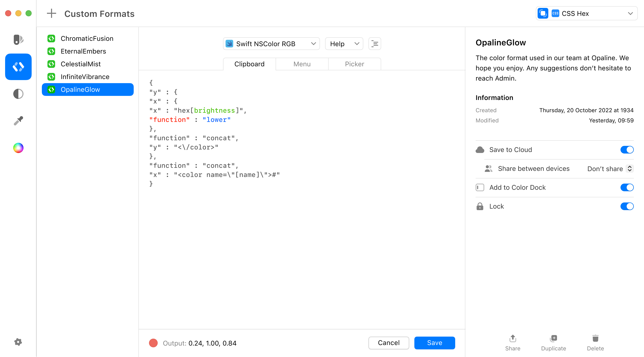The width and height of the screenshot is (644, 357).
Task: Click the ChromaticFusion format icon
Action: pyautogui.click(x=51, y=39)
